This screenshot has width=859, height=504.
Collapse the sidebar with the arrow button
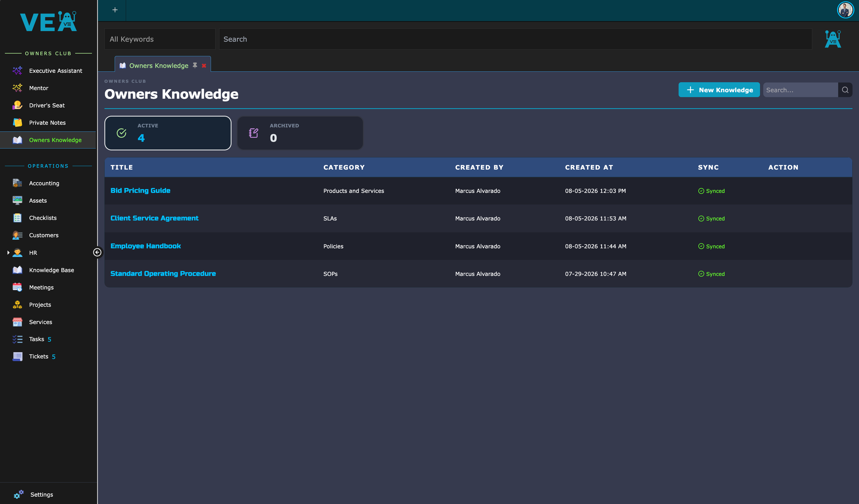[97, 252]
